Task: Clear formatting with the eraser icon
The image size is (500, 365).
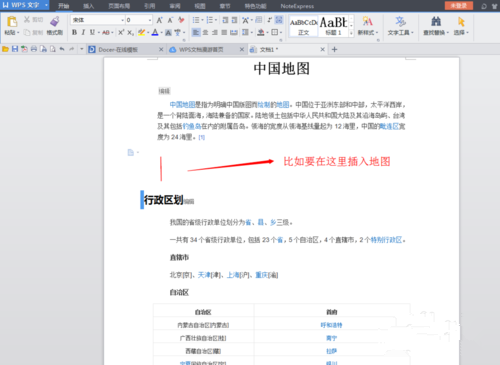Action: tap(181, 20)
